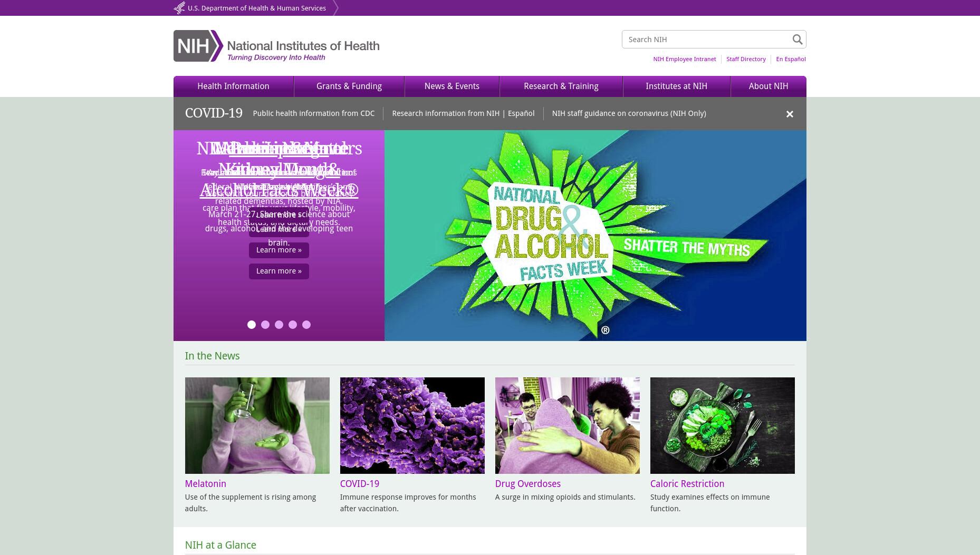Image resolution: width=980 pixels, height=555 pixels.
Task: Open the News & Events menu
Action: [452, 86]
